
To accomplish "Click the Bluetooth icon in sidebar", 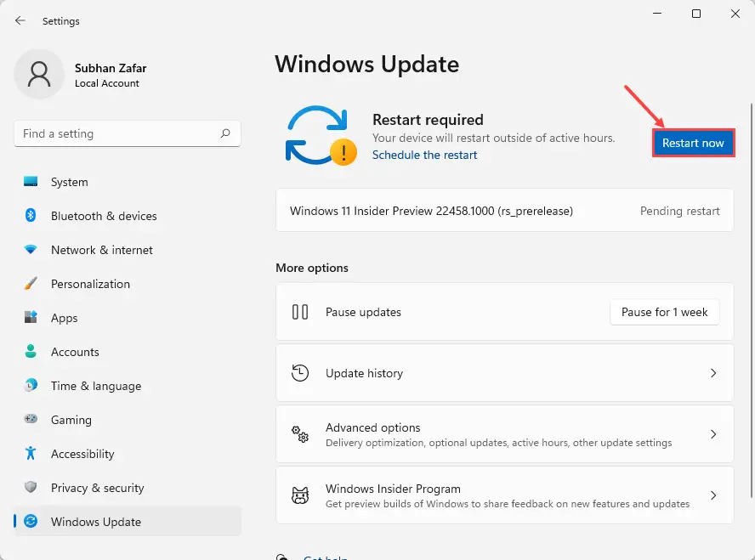I will [x=31, y=215].
